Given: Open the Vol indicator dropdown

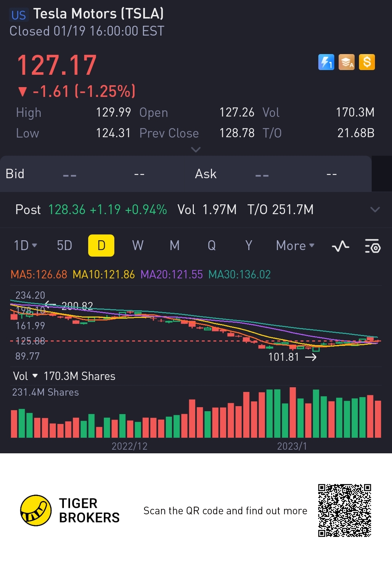Looking at the screenshot, I should click(x=25, y=376).
